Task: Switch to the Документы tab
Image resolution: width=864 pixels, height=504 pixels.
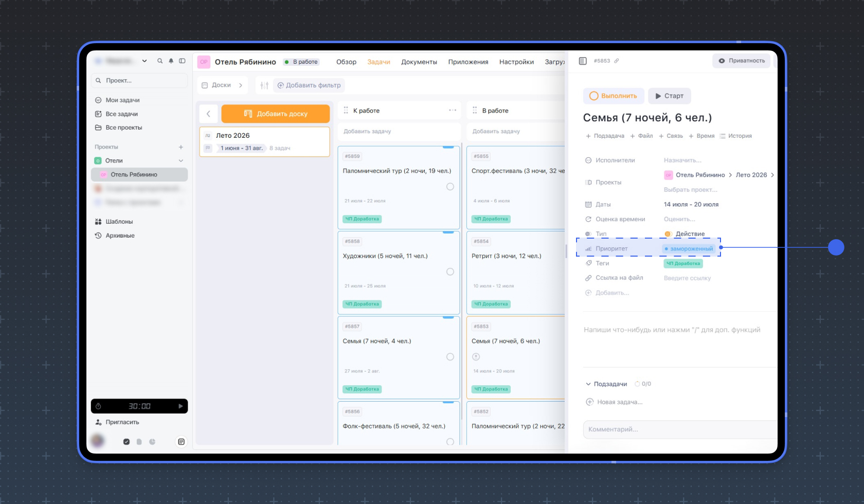Action: click(419, 62)
